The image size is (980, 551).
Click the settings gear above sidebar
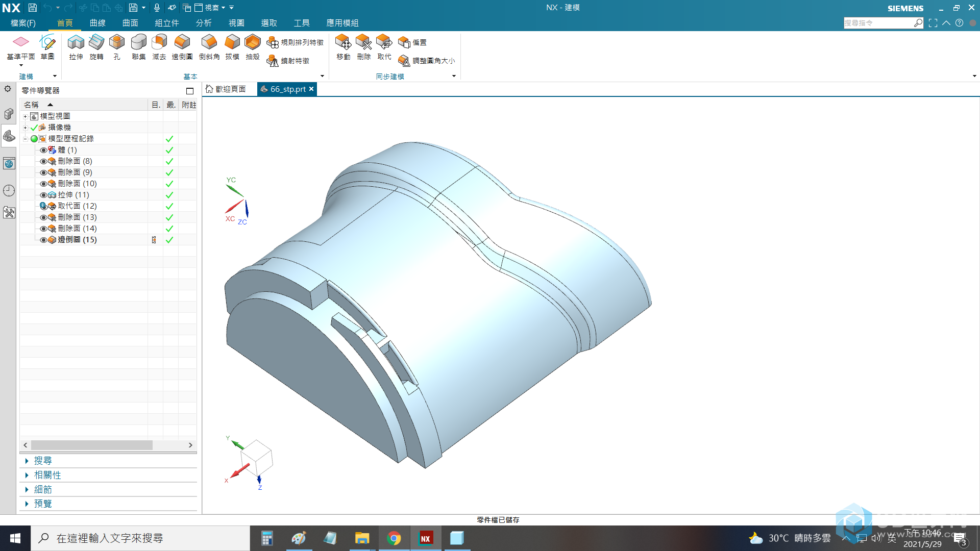pos(8,89)
